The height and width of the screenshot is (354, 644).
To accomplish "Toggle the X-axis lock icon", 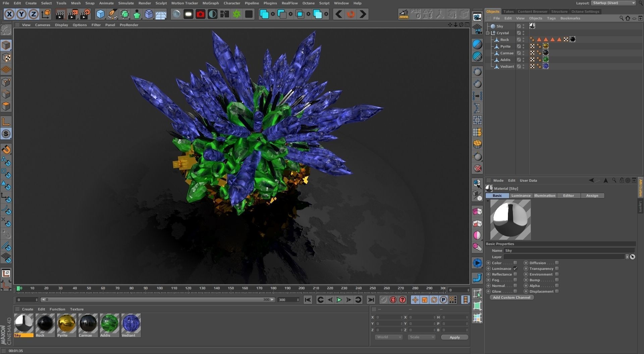I will [x=9, y=14].
